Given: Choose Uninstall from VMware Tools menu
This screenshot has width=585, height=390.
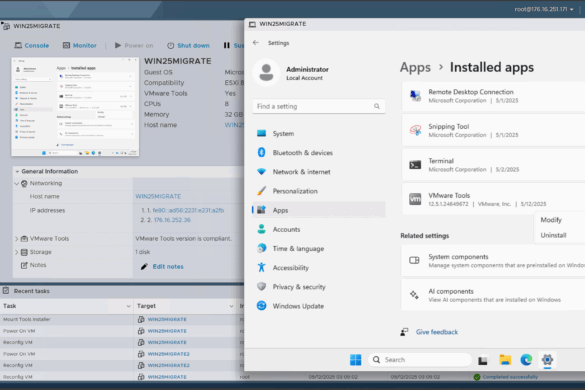Looking at the screenshot, I should click(x=553, y=235).
